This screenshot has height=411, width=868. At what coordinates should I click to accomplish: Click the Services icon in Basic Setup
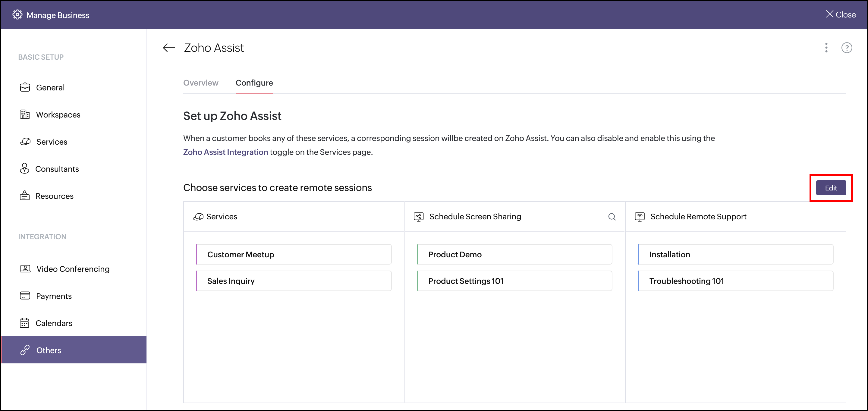[25, 142]
